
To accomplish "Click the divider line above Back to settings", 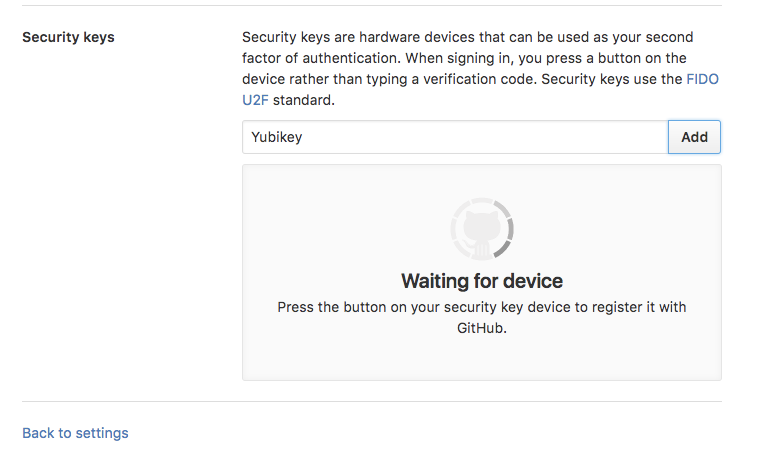I will pyautogui.click(x=372, y=402).
